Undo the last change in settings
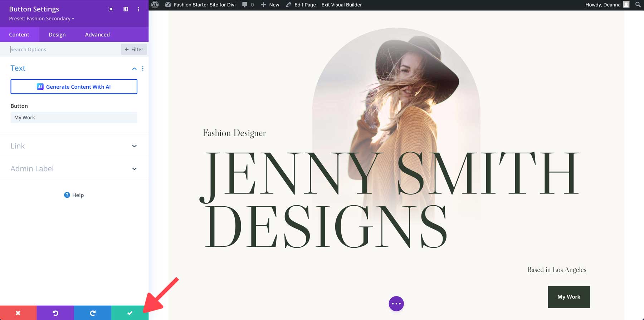The image size is (644, 320). tap(55, 313)
